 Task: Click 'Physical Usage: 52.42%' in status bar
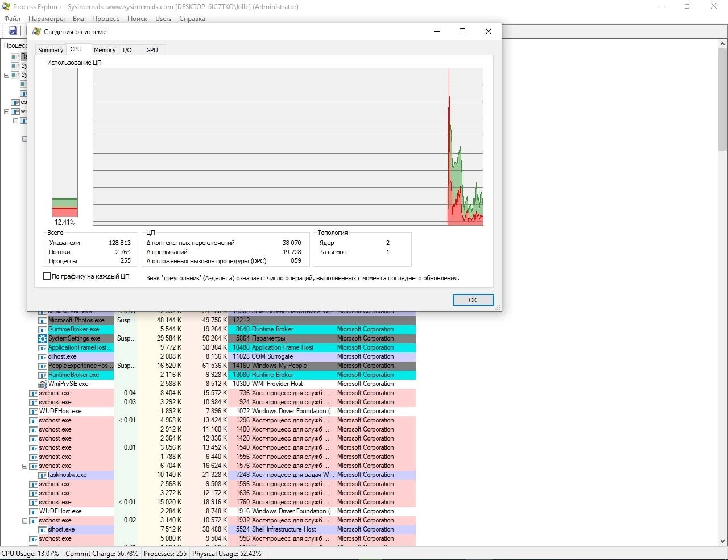click(227, 553)
